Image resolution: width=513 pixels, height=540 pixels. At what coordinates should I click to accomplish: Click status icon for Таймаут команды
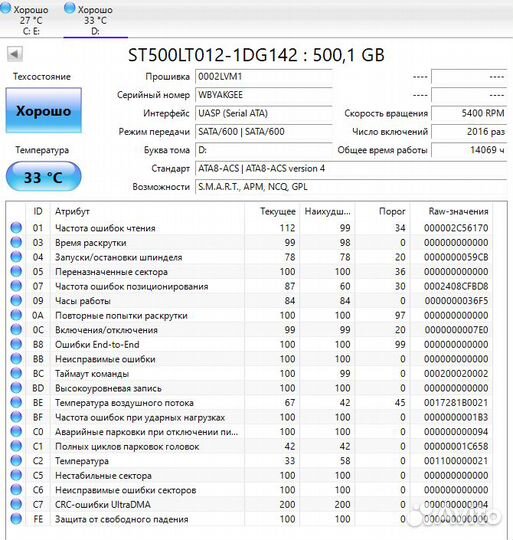tap(16, 373)
